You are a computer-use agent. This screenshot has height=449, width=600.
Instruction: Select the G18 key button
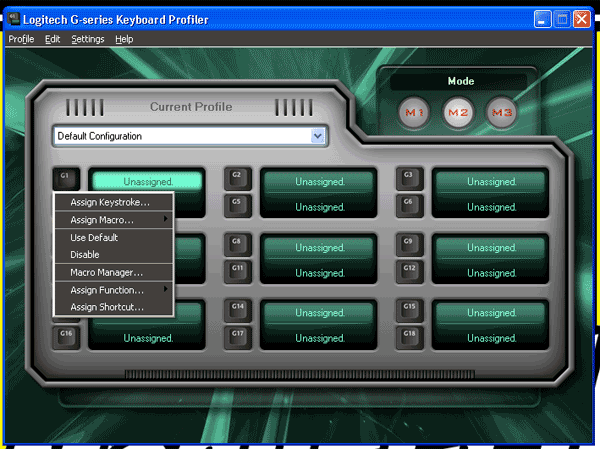tap(409, 338)
